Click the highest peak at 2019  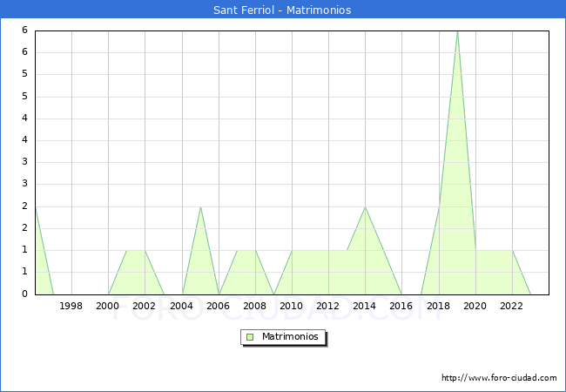[x=457, y=31]
